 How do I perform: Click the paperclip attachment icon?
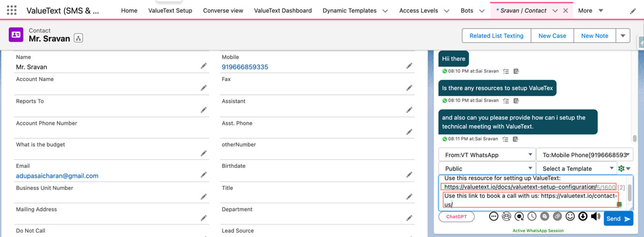[x=557, y=216]
